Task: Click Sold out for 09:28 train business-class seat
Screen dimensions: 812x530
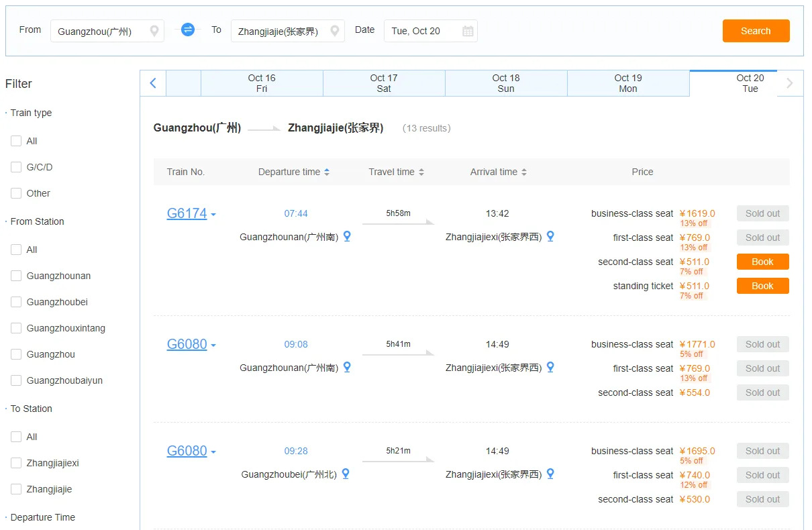Action: (762, 451)
